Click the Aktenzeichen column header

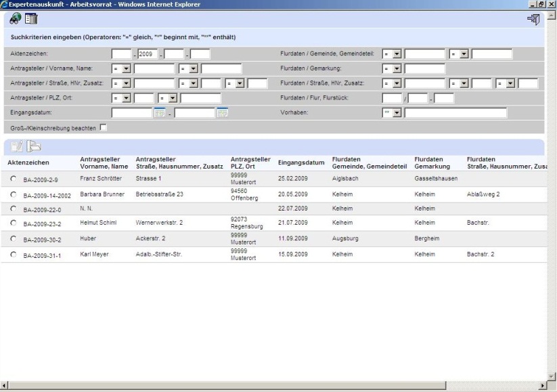click(x=28, y=163)
